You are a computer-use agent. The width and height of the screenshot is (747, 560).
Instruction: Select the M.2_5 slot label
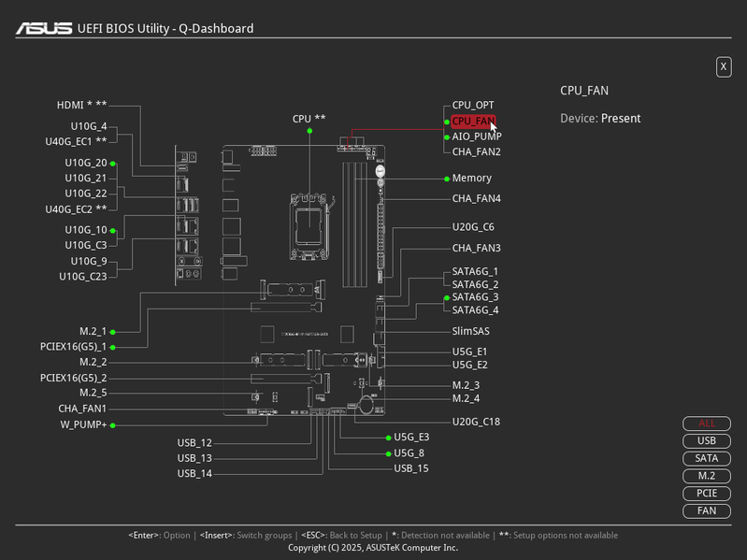[x=93, y=393]
